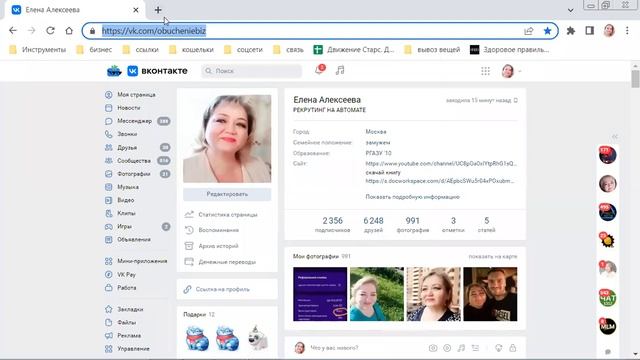The height and width of the screenshot is (360, 640).
Task: Bookmark this page with the star icon
Action: click(547, 31)
